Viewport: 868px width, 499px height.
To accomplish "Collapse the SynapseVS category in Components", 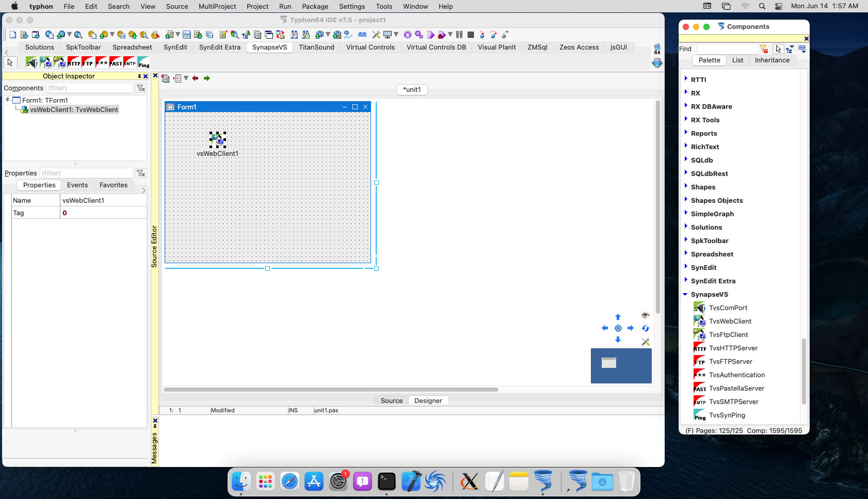I will (685, 294).
